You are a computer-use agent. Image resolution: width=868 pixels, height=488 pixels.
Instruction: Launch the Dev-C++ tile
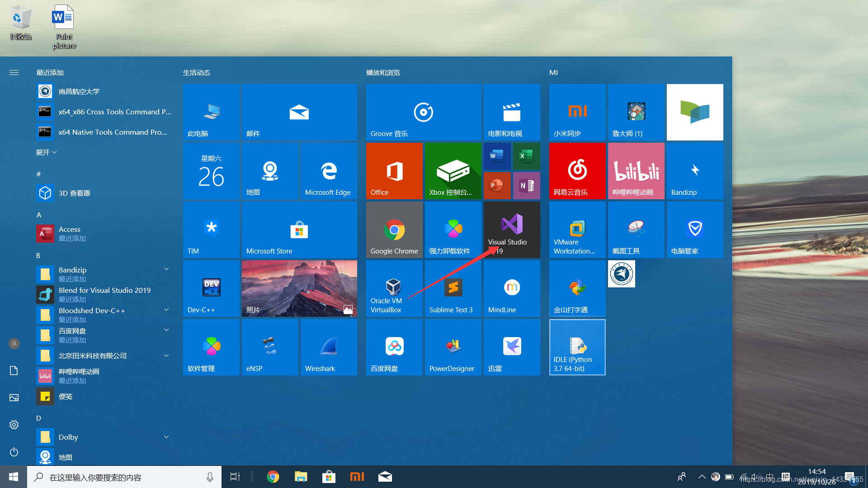click(x=211, y=288)
